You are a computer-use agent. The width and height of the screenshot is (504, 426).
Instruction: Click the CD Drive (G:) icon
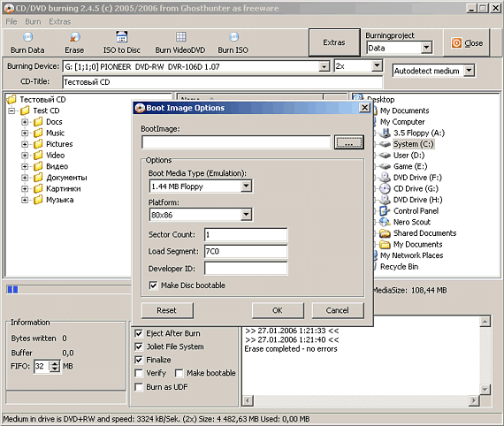(385, 188)
